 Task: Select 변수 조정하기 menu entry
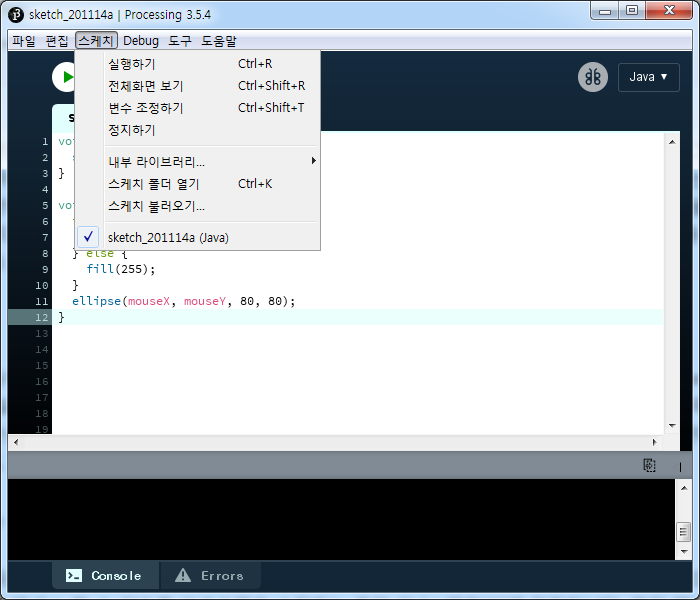point(197,108)
